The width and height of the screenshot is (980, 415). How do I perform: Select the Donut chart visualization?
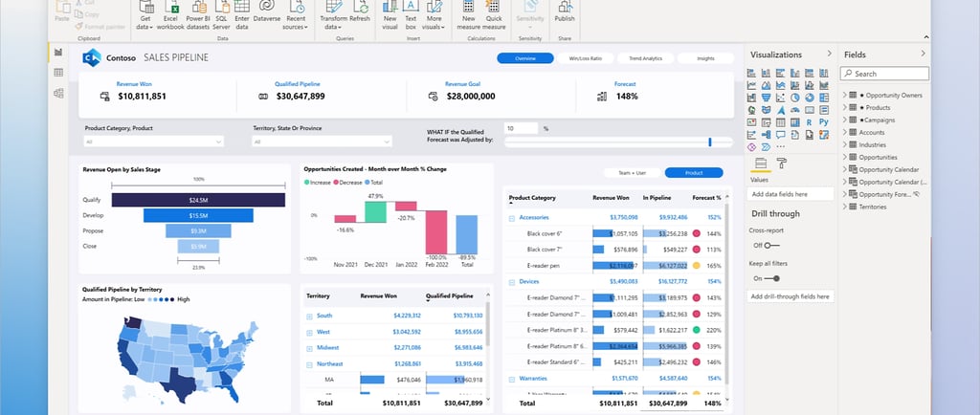tap(810, 98)
